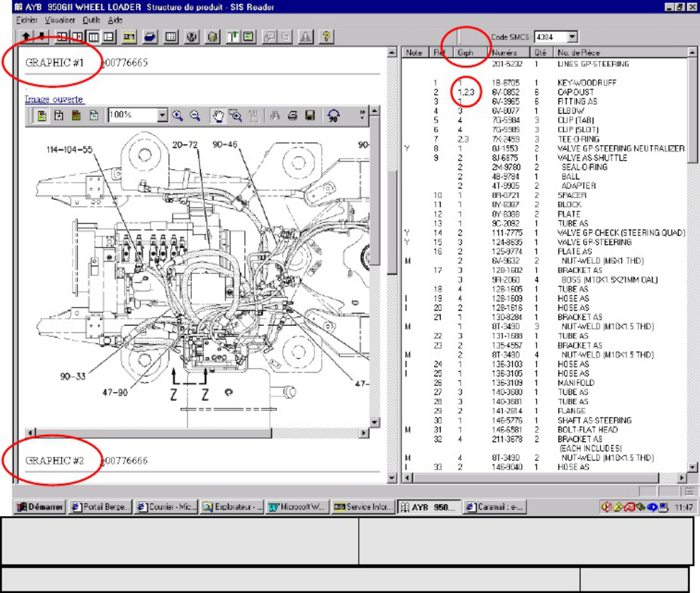
Task: Rotate the image 90 degrees
Action: (333, 116)
